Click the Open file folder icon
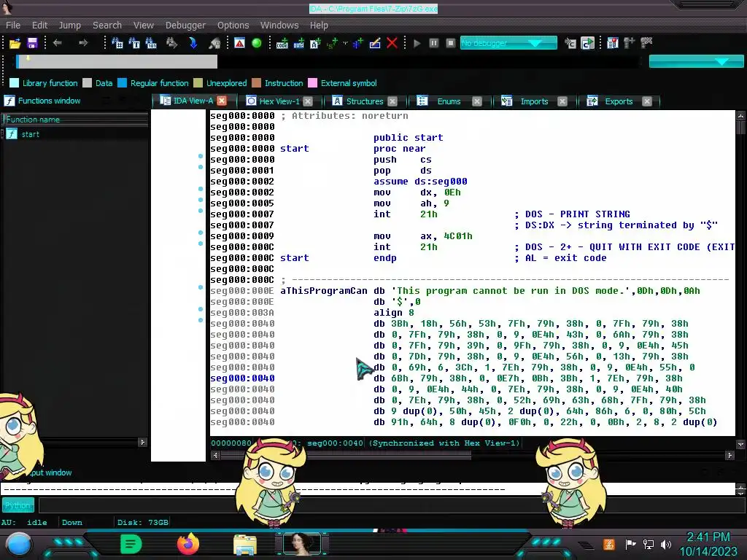 pyautogui.click(x=15, y=43)
